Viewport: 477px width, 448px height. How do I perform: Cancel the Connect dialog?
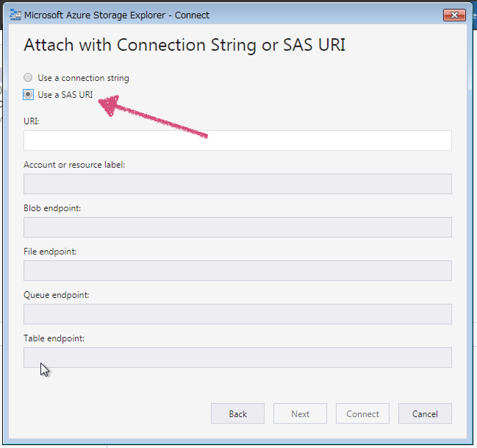click(x=425, y=413)
